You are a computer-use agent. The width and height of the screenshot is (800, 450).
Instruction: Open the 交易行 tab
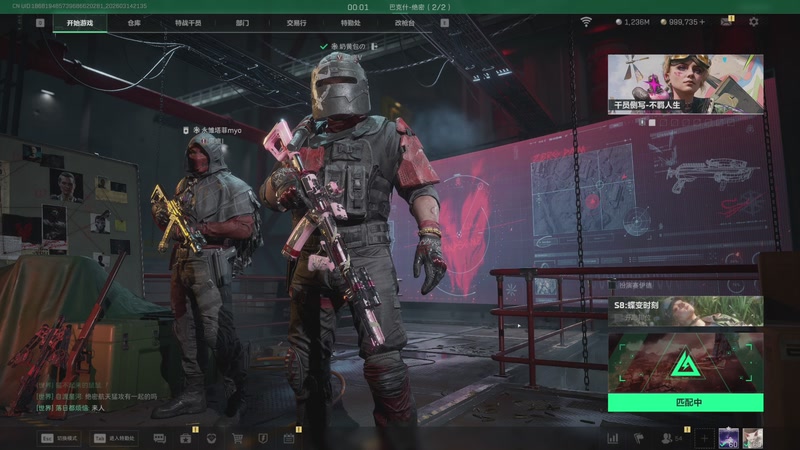tap(296, 23)
